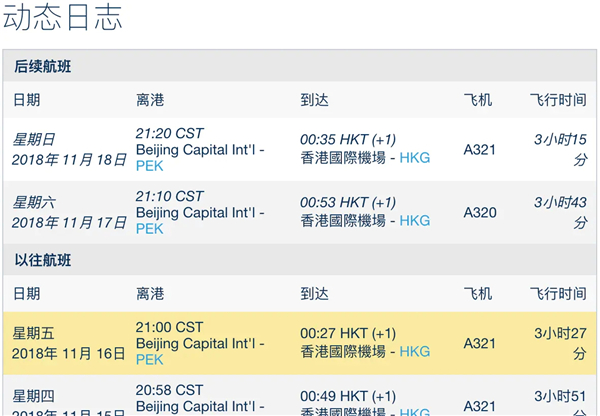Click the 离港 column header under 以往航班
Viewport: 600px width, 416px height.
point(150,294)
